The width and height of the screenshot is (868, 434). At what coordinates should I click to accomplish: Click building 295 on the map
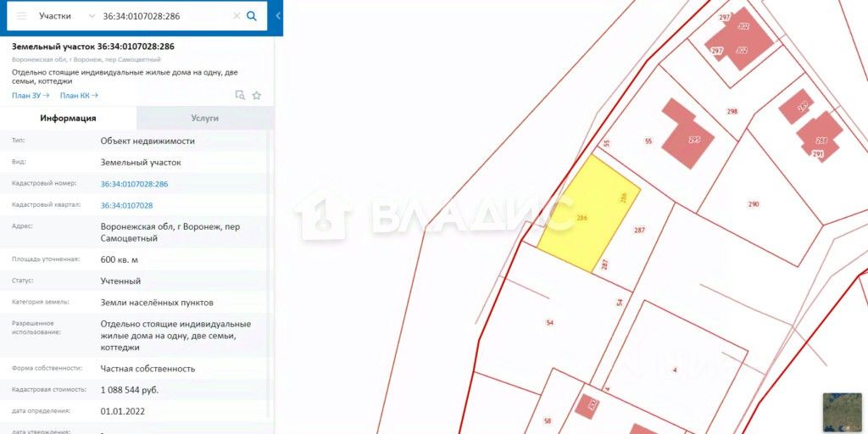click(x=688, y=133)
